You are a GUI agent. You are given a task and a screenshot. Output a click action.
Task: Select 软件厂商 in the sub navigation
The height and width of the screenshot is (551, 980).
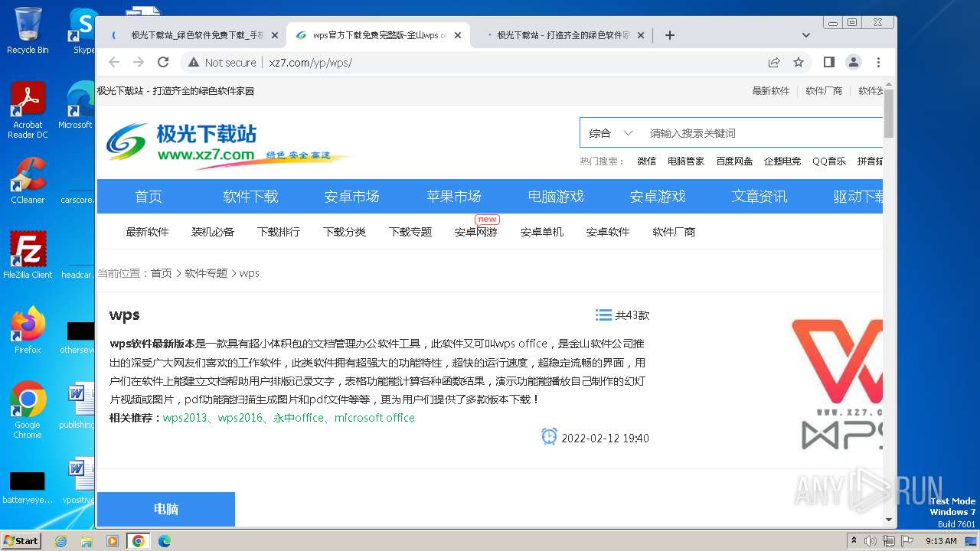pyautogui.click(x=674, y=232)
